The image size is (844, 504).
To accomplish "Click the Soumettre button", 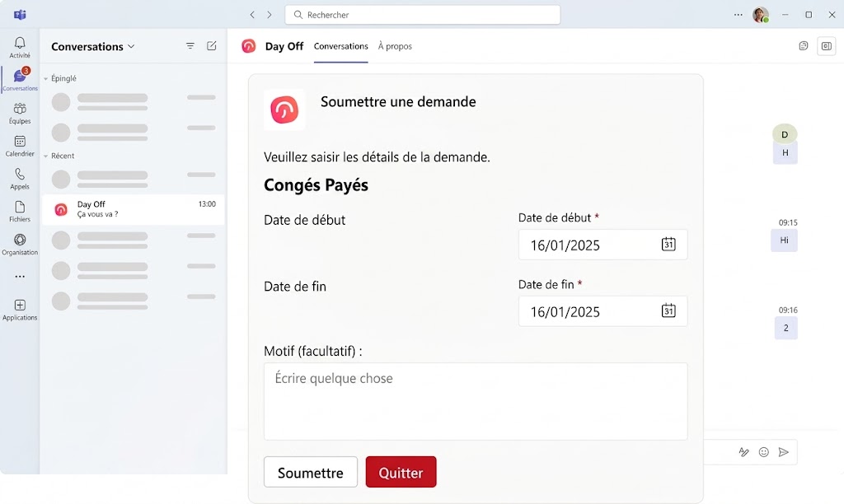I will click(311, 472).
